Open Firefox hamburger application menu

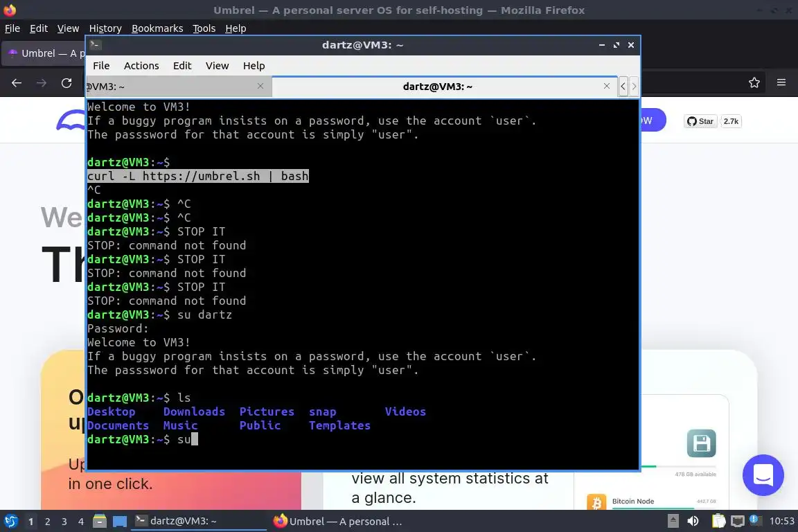coord(781,82)
